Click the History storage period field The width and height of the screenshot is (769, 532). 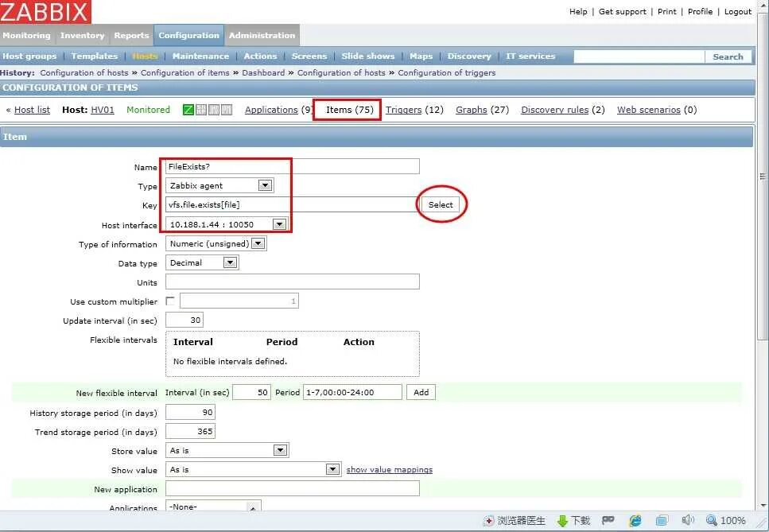click(190, 412)
